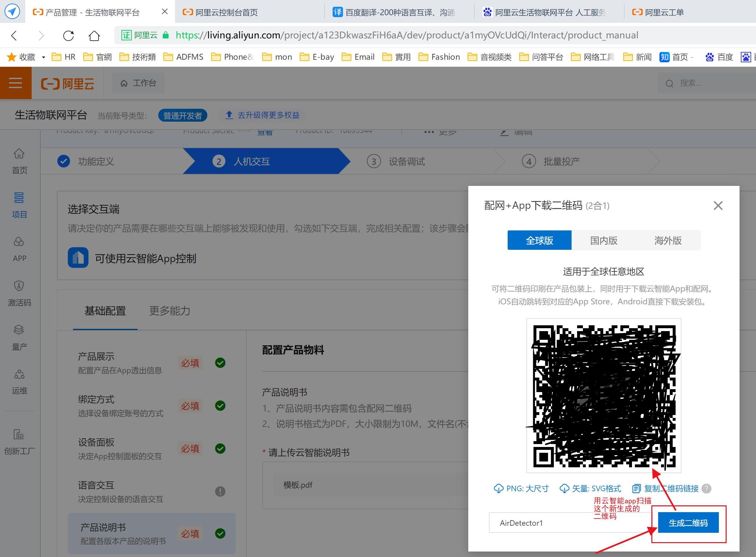Click the search magnifier icon
756x557 pixels.
(x=669, y=83)
